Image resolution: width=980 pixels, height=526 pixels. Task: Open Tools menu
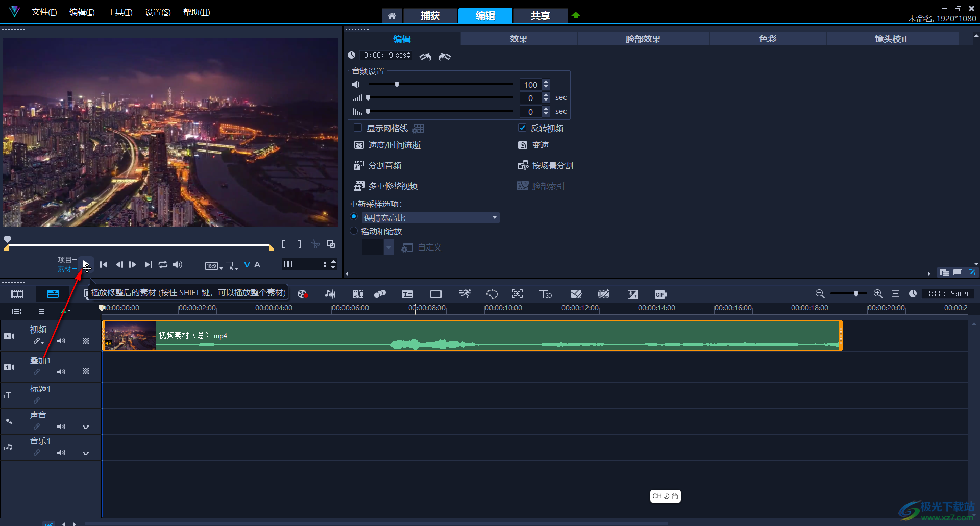pos(119,12)
